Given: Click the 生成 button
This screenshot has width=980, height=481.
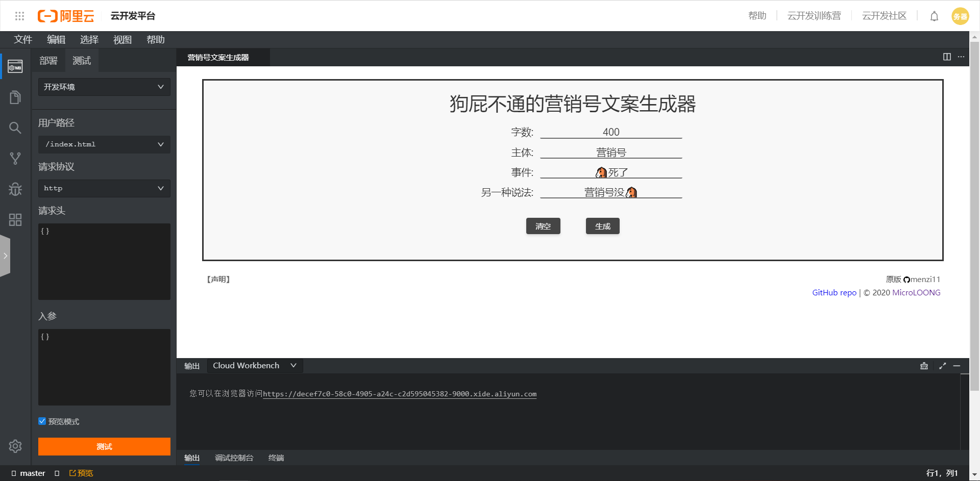Looking at the screenshot, I should click(602, 226).
